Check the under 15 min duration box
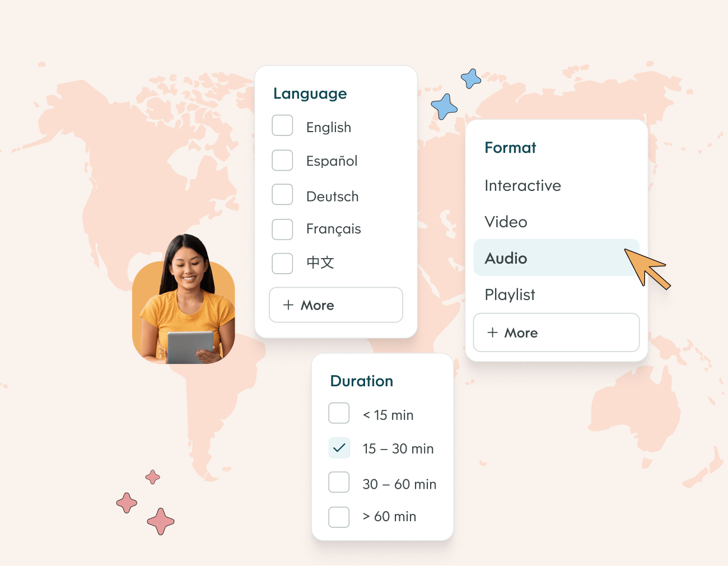 click(x=339, y=414)
